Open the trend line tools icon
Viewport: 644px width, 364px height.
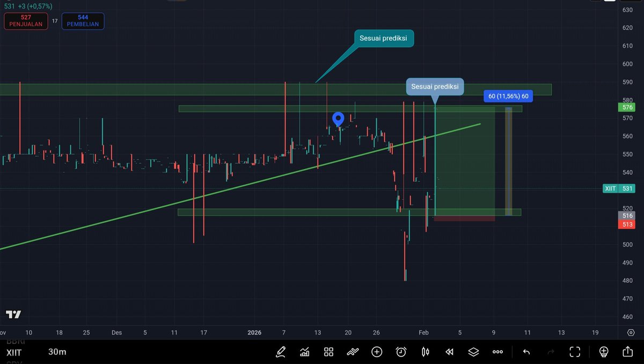pyautogui.click(x=353, y=352)
